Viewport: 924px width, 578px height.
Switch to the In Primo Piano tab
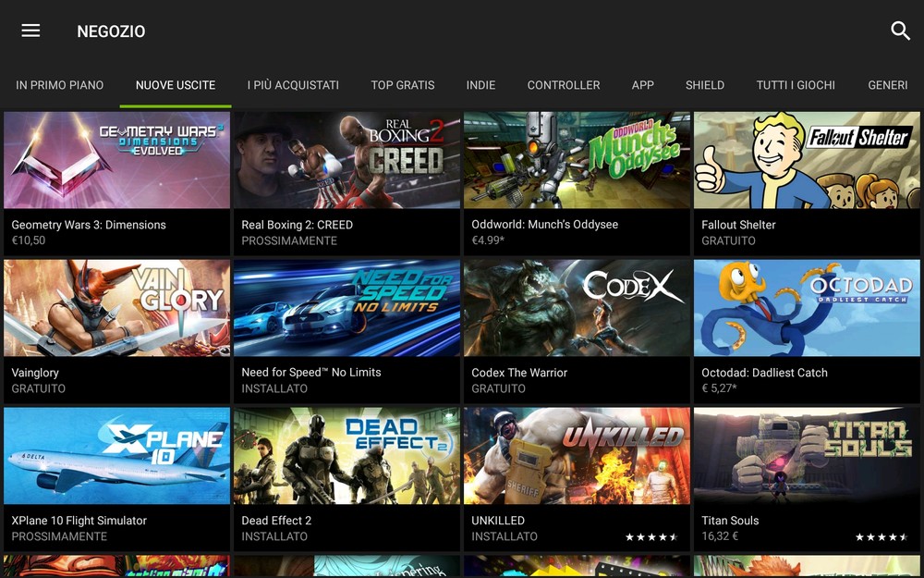59,85
